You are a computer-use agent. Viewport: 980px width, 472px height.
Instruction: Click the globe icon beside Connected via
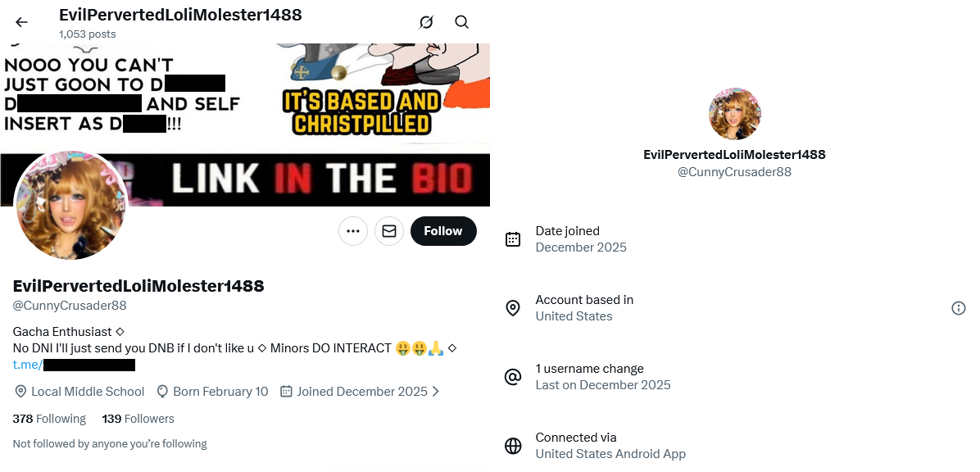513,446
